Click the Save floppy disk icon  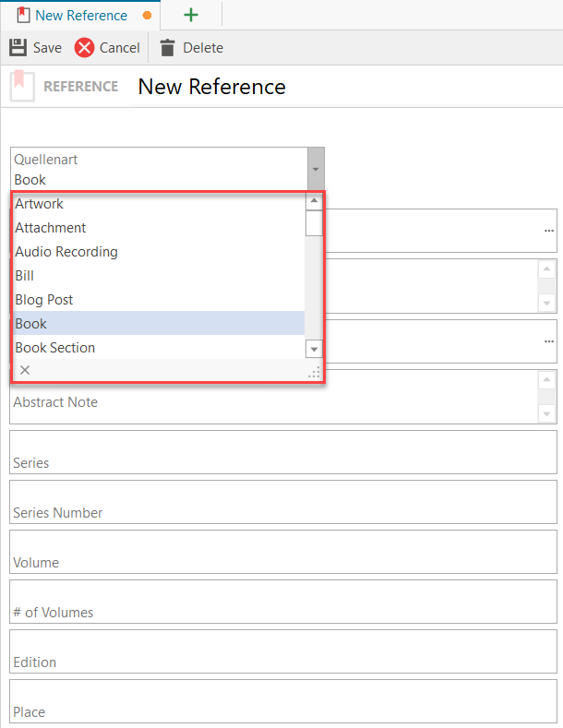(x=18, y=48)
